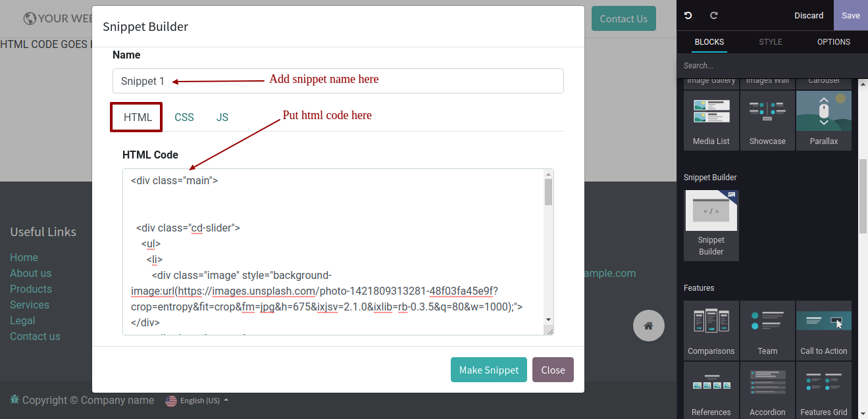Viewport: 868px width, 419px height.
Task: Click the Close button in dialog
Action: pyautogui.click(x=553, y=370)
